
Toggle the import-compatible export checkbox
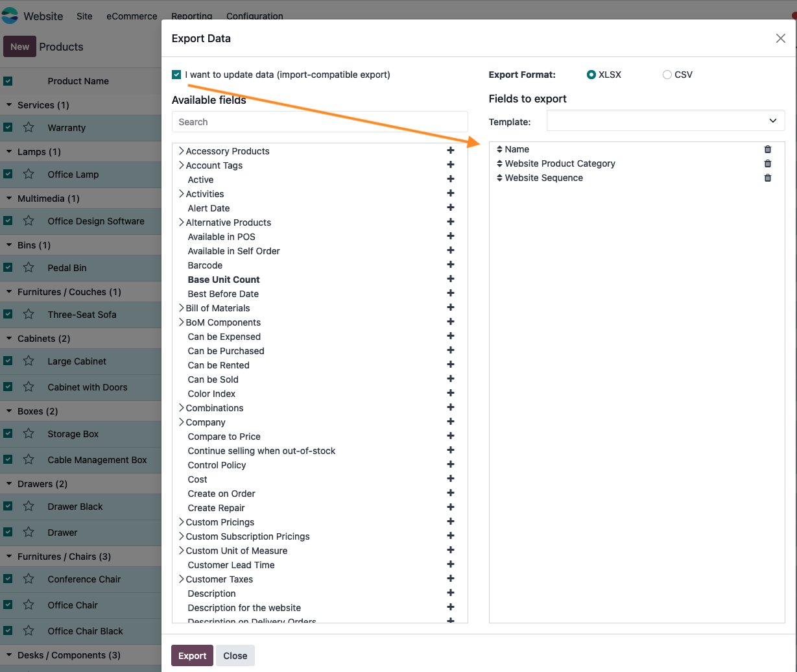176,75
